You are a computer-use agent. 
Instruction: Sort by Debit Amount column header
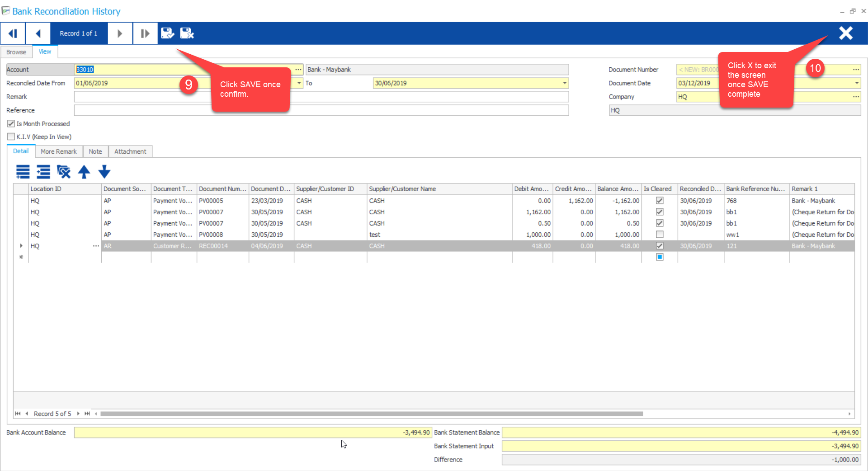pos(532,189)
